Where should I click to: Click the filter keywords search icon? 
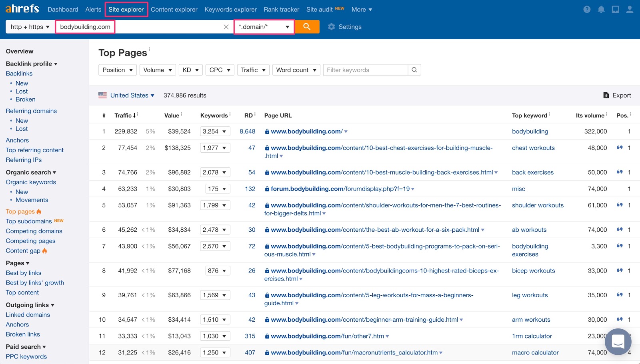414,70
